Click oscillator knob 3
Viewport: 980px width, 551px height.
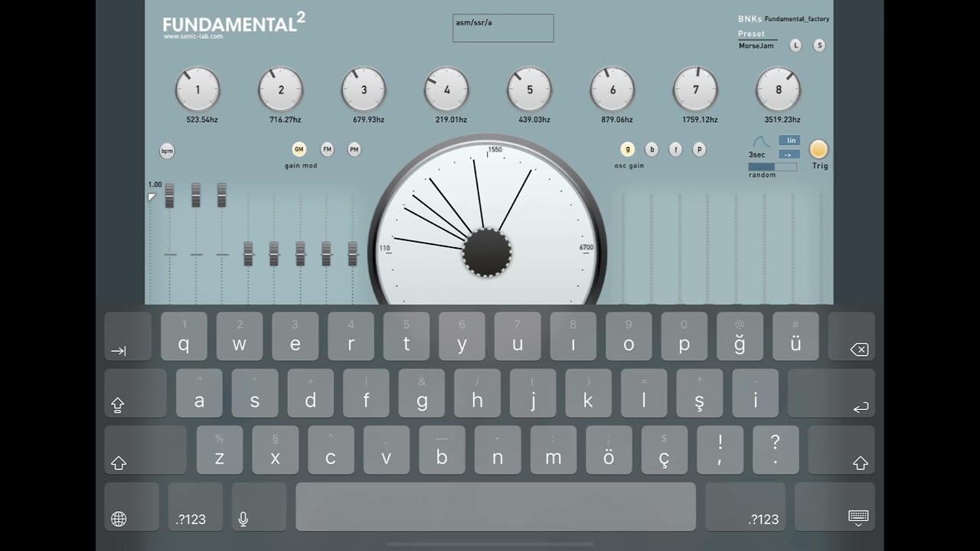tap(364, 90)
